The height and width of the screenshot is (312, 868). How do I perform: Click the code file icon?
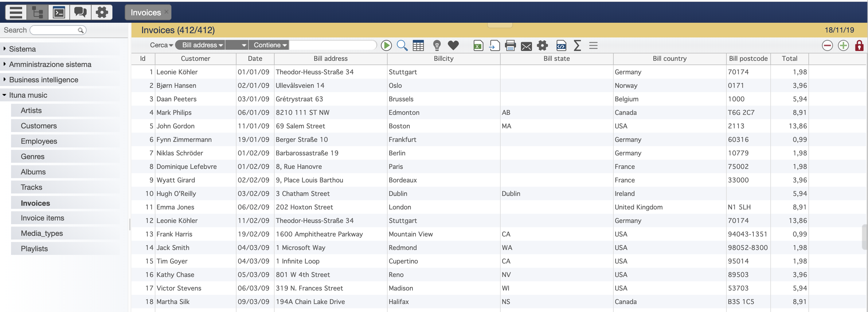click(561, 45)
